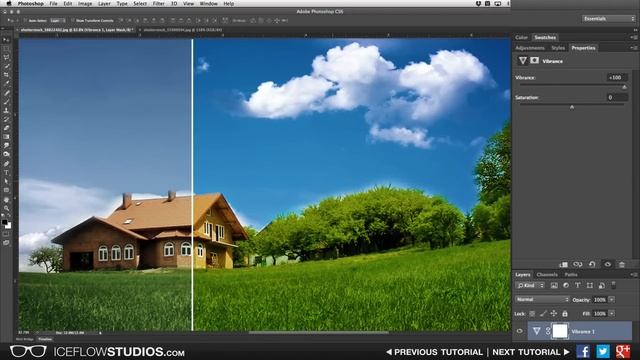Screen dimensions: 640x360
Task: Delete the adjustment layer via trash icon
Action: [x=622, y=264]
